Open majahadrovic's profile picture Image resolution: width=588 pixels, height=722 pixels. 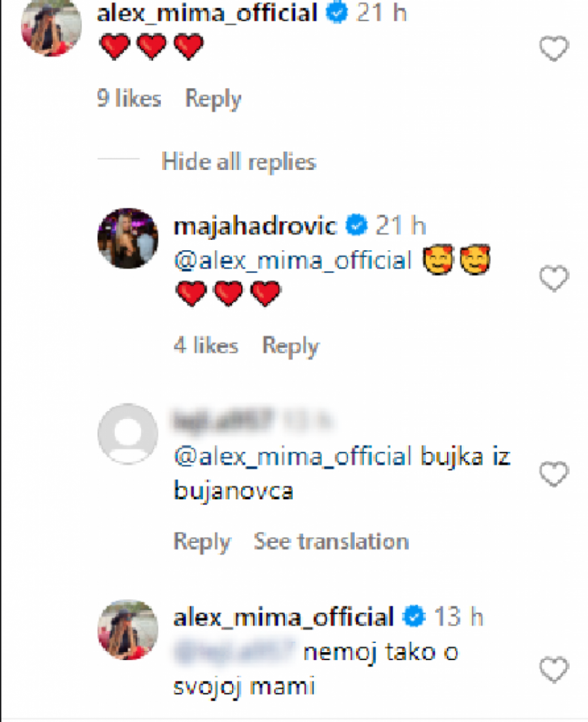[127, 238]
